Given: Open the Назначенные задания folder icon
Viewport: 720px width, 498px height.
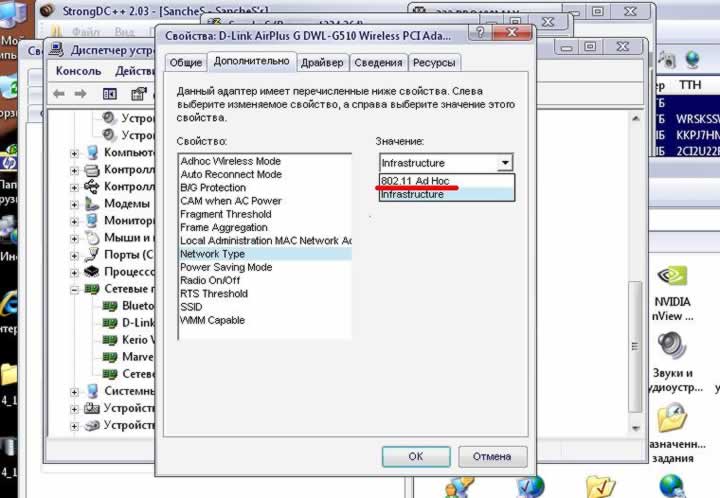Looking at the screenshot, I should click(672, 417).
